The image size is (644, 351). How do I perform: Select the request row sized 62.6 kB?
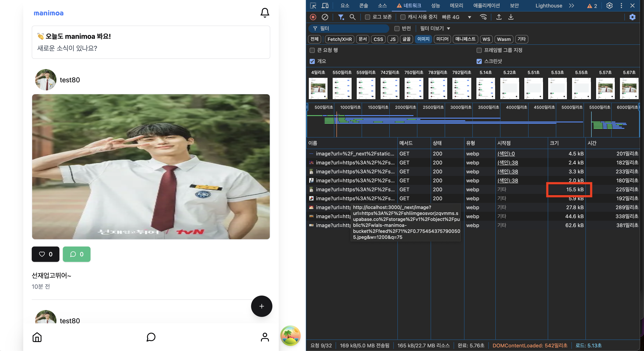(473, 225)
